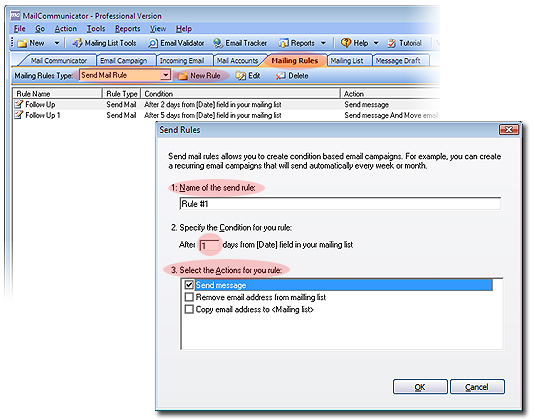Click the rule name text field

[340, 204]
